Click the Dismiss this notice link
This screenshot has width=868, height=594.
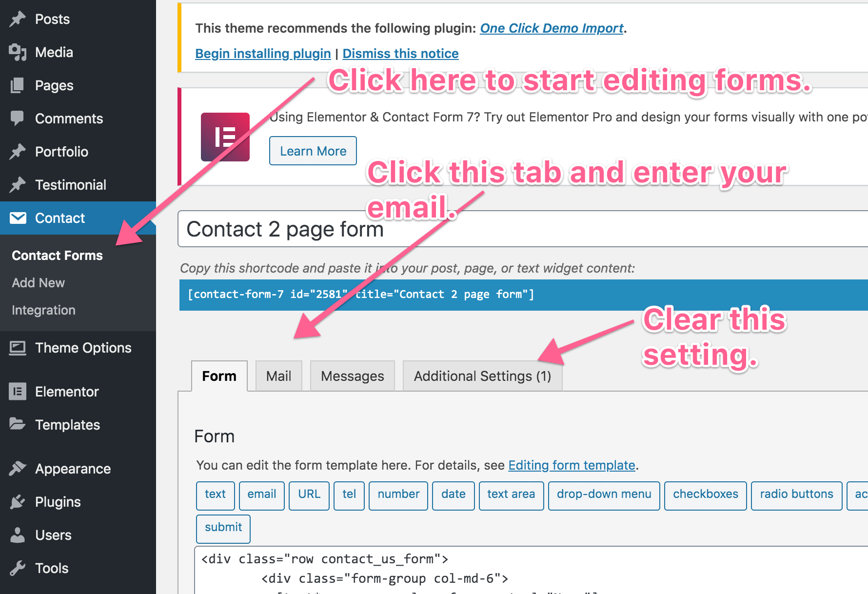click(x=400, y=54)
